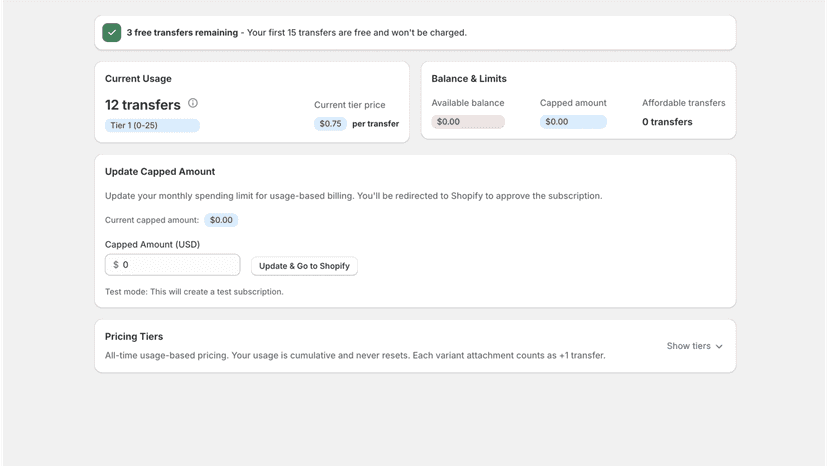Click the Test mode notice text
The height and width of the screenshot is (466, 828).
(194, 292)
